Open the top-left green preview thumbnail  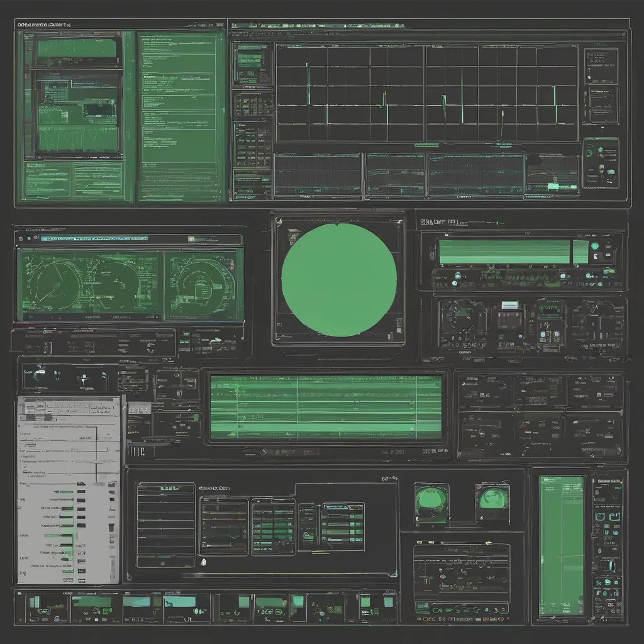tap(77, 48)
